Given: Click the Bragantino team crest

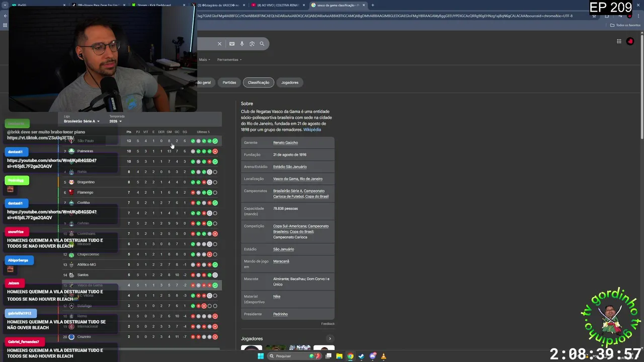Looking at the screenshot, I should (71, 182).
